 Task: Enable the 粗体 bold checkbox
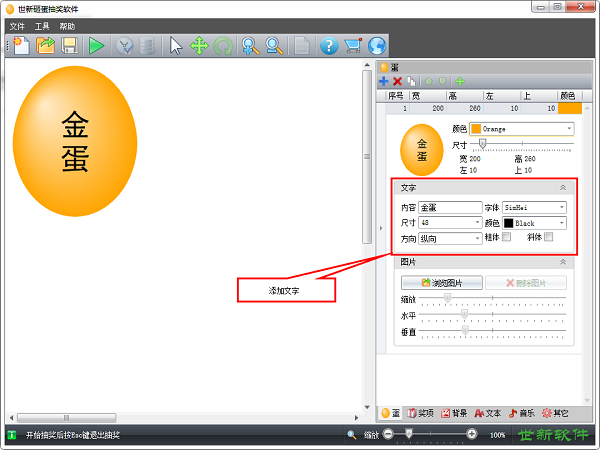pyautogui.click(x=506, y=237)
